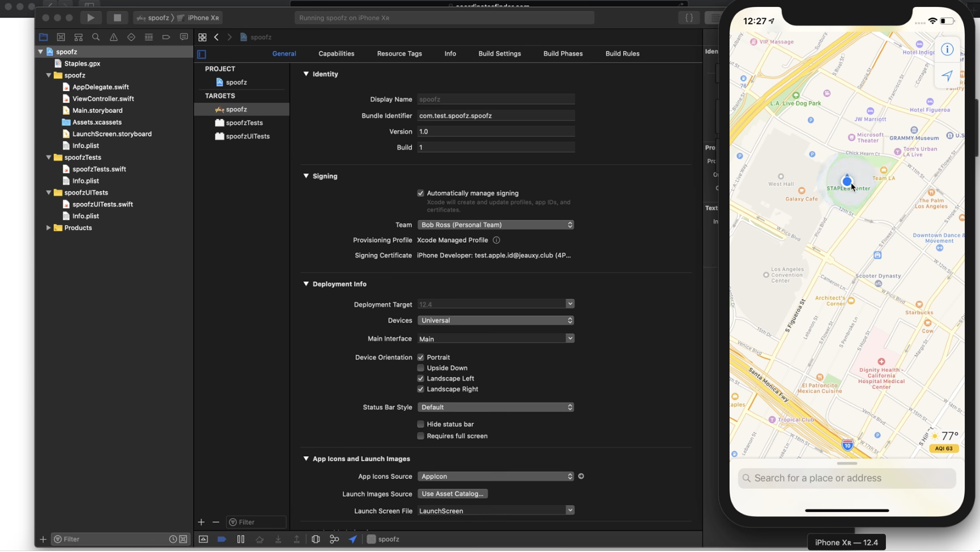Toggle breakpoints activation in debug bar
980x552 pixels.
point(221,539)
